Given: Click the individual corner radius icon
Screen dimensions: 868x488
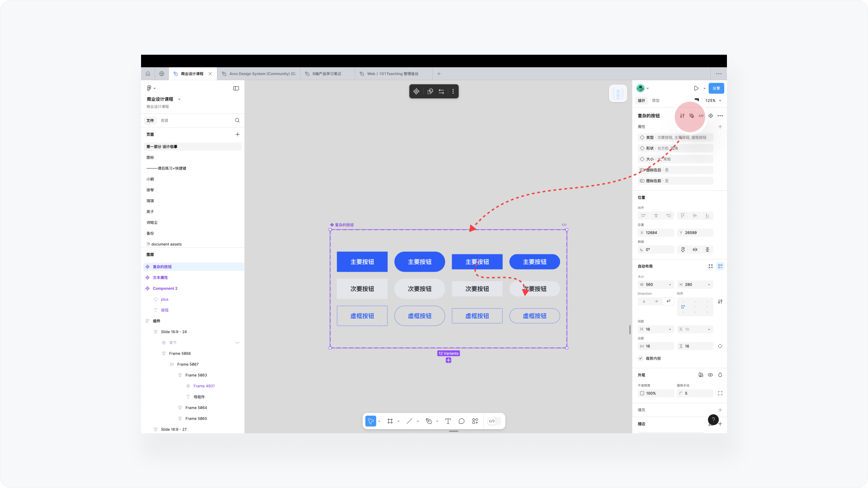Looking at the screenshot, I should pyautogui.click(x=720, y=393).
